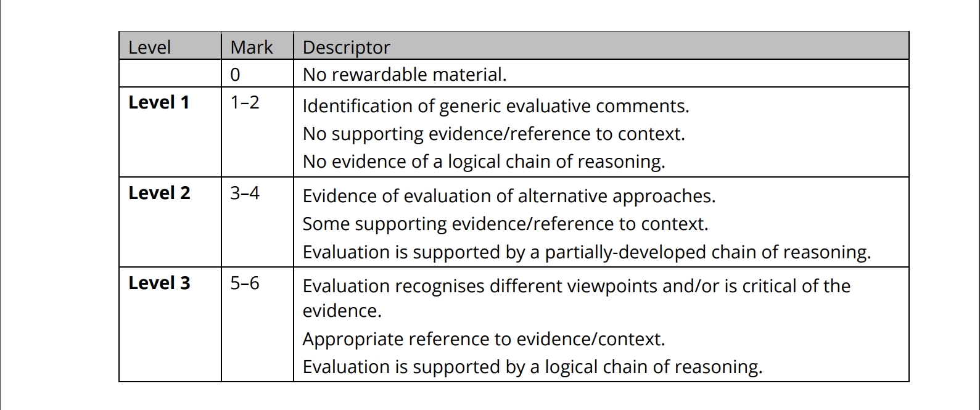
Task: Click the "1–2" mark range cell
Action: (245, 102)
